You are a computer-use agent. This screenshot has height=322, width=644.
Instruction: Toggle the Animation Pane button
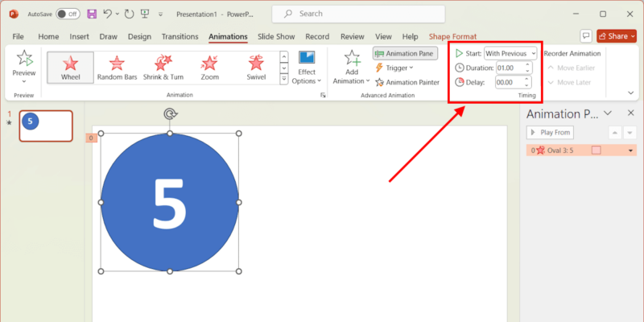coord(406,53)
